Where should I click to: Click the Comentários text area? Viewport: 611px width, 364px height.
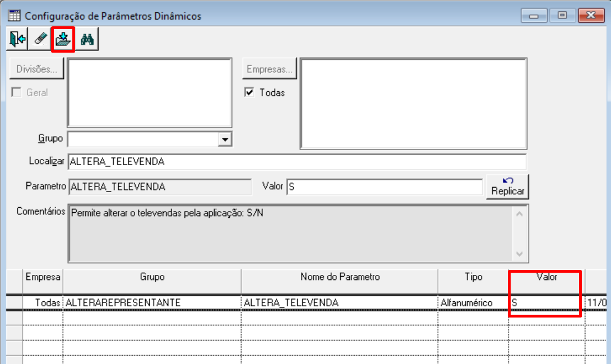pyautogui.click(x=291, y=234)
